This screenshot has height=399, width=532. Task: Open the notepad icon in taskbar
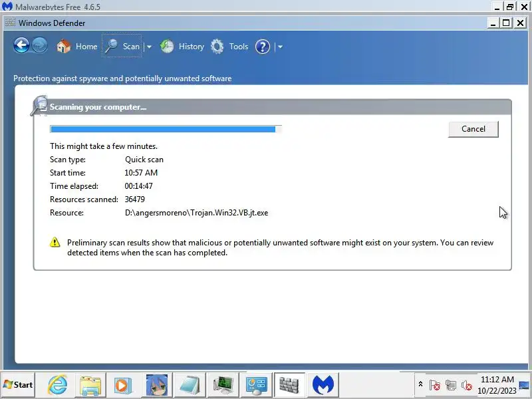pyautogui.click(x=190, y=385)
